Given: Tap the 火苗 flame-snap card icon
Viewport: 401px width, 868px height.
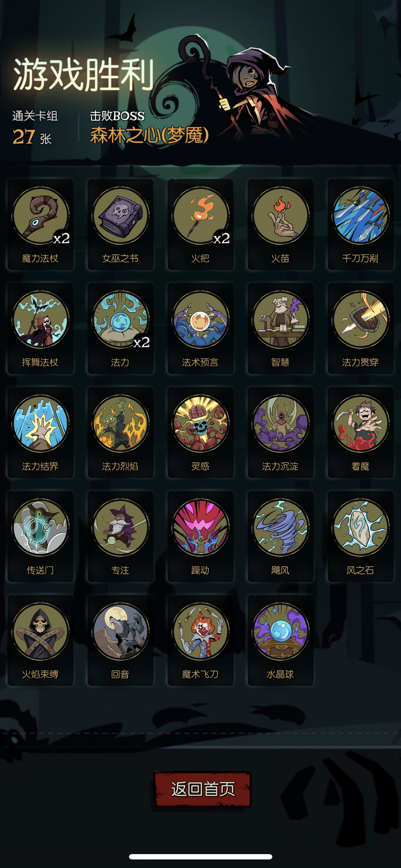Looking at the screenshot, I should coord(280,216).
